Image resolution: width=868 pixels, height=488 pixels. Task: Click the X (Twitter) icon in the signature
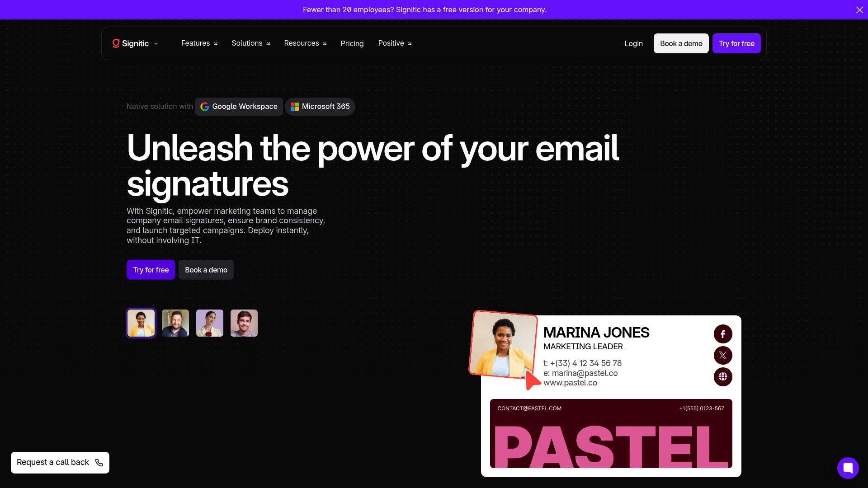(x=723, y=355)
